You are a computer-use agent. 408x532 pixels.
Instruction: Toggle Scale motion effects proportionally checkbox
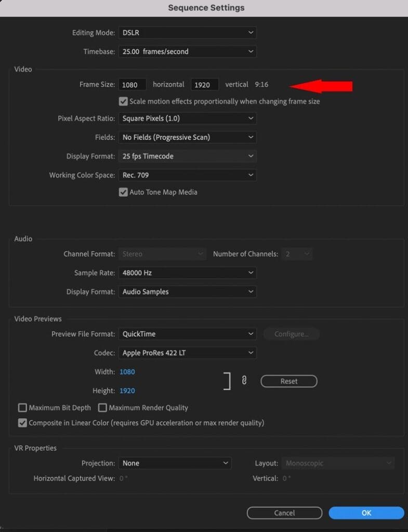[123, 101]
